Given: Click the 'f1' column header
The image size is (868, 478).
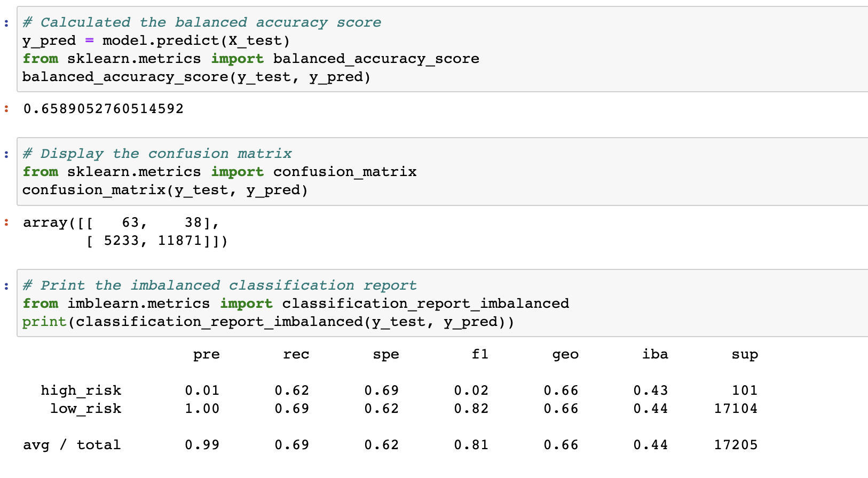Looking at the screenshot, I should pos(480,354).
